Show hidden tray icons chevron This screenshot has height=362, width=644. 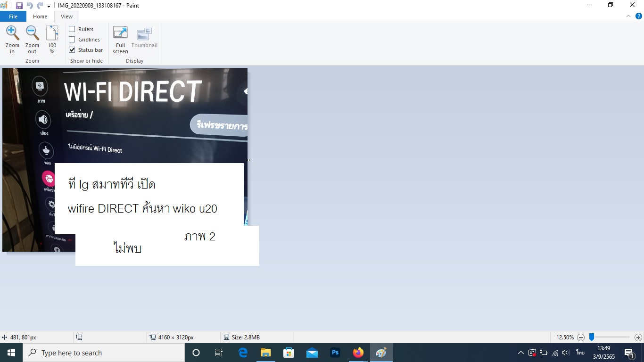click(521, 353)
